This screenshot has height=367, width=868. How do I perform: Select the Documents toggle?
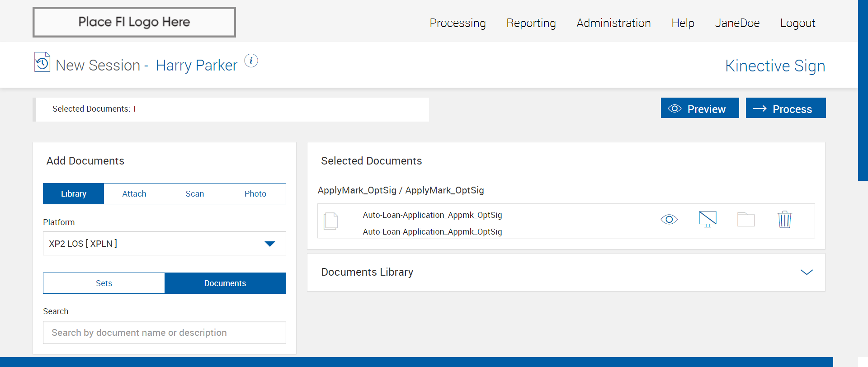click(x=225, y=283)
